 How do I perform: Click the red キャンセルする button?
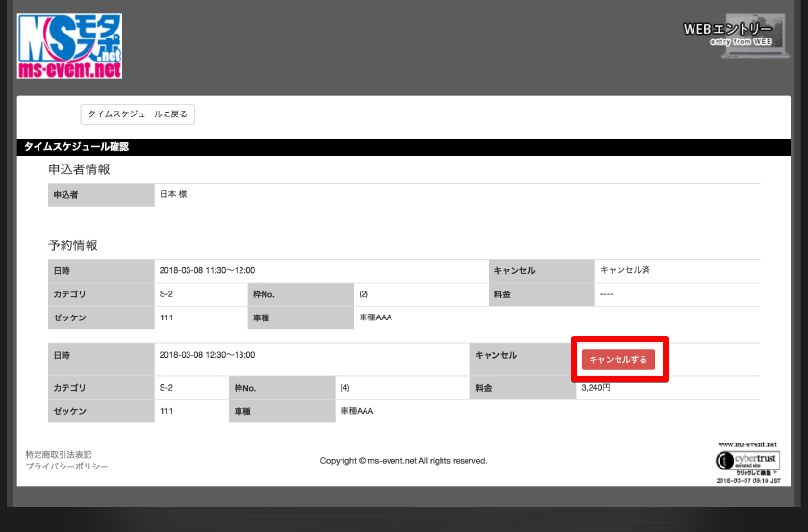point(619,359)
